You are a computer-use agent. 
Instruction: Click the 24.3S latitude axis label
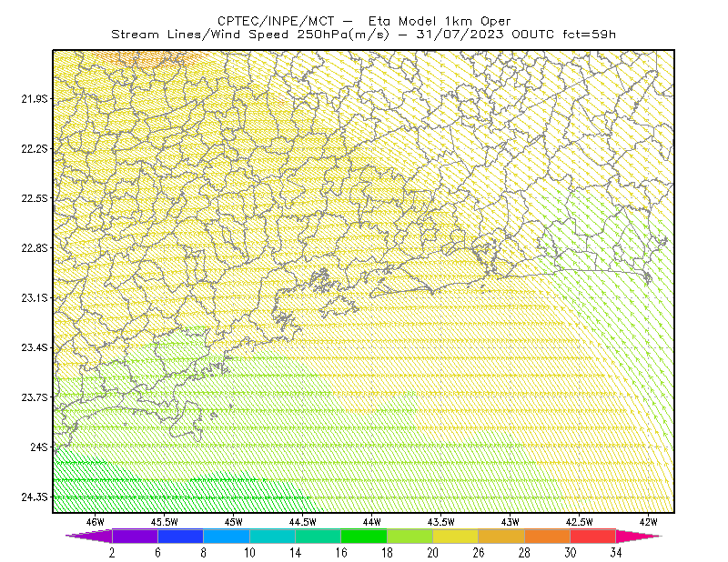(x=35, y=497)
